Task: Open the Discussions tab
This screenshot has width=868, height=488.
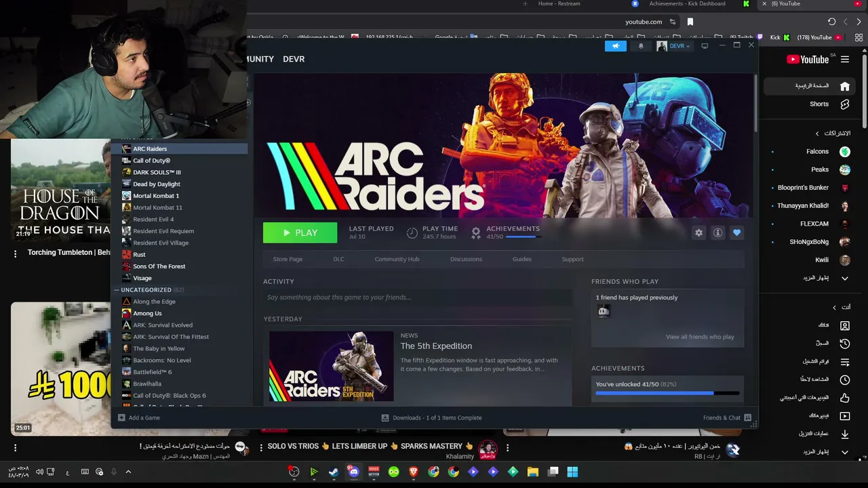Action: (466, 259)
